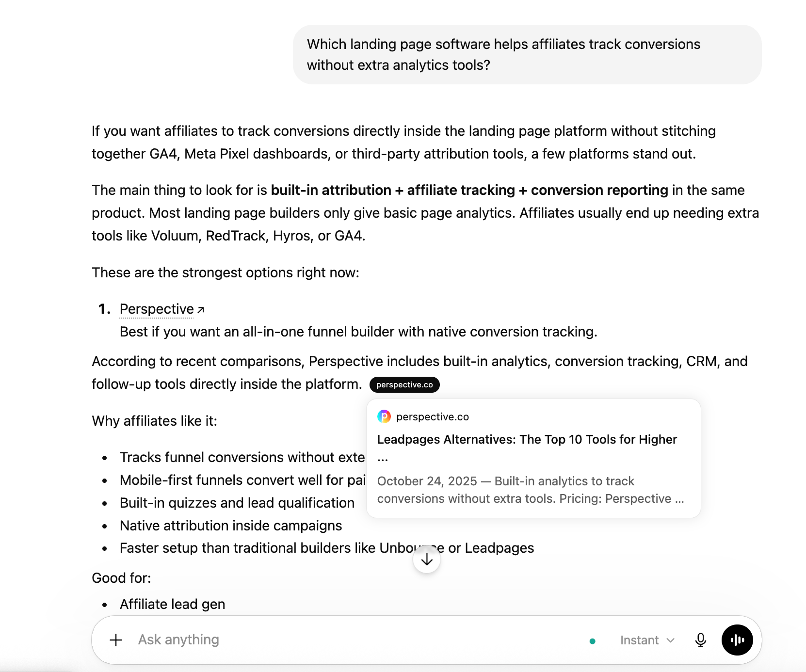Click the perspective.co domain in the card

433,416
